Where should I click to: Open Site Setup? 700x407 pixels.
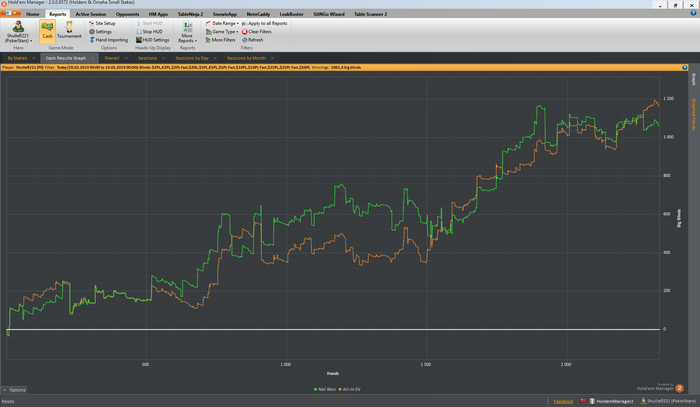[102, 23]
